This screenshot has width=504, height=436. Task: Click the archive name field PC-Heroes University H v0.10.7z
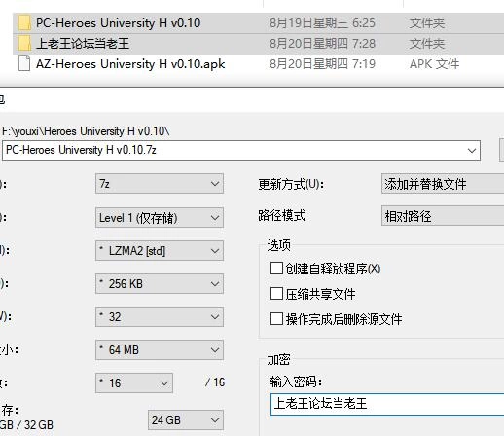(241, 151)
